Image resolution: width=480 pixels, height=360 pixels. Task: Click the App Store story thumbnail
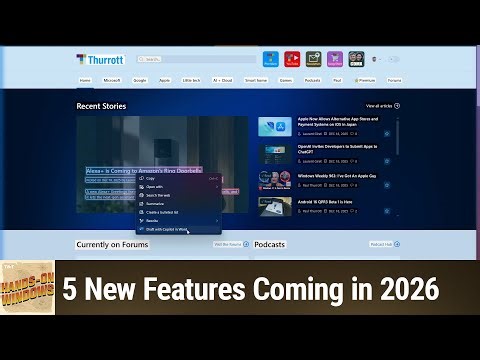pos(275,126)
